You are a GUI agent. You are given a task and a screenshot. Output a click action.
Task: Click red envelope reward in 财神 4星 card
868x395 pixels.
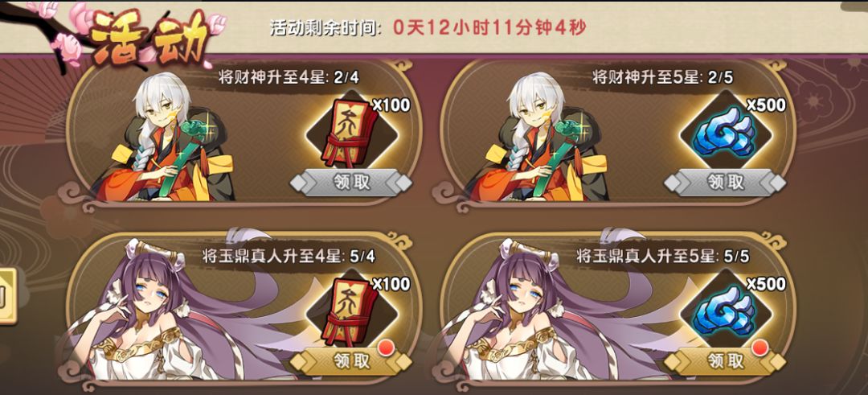[350, 133]
